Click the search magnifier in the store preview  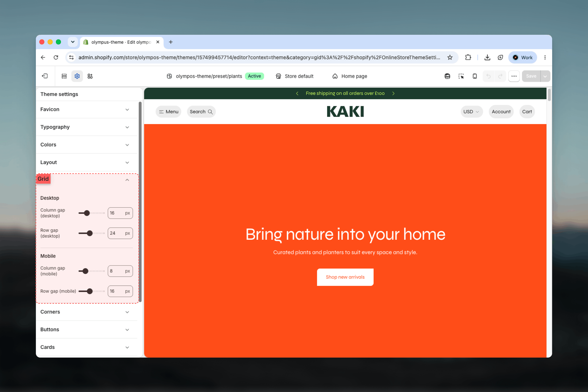tap(210, 112)
